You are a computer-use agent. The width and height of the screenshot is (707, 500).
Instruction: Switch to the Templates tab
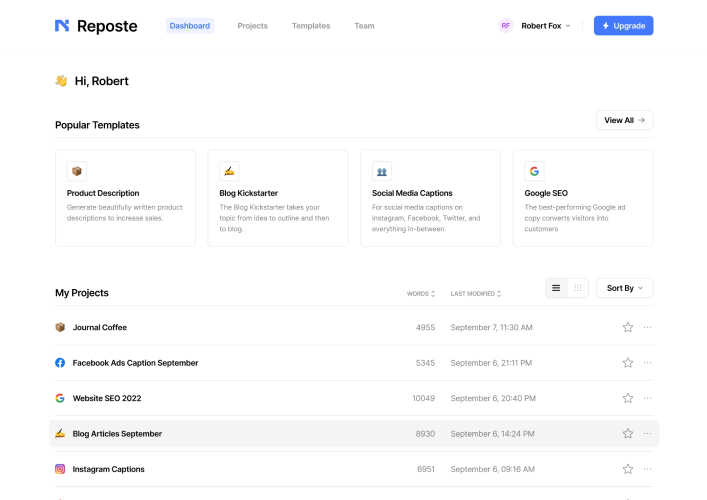pos(311,26)
